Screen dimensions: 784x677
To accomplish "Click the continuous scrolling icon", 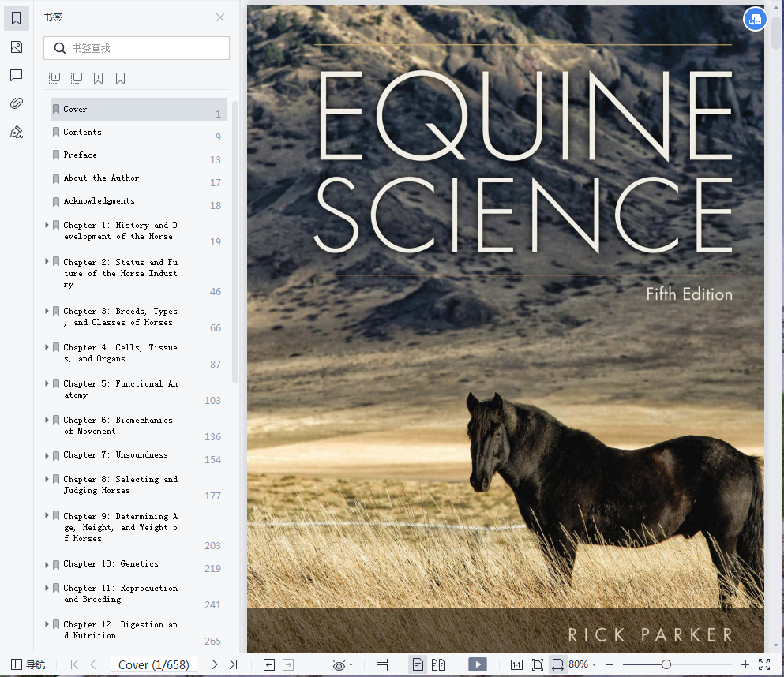I will click(382, 664).
